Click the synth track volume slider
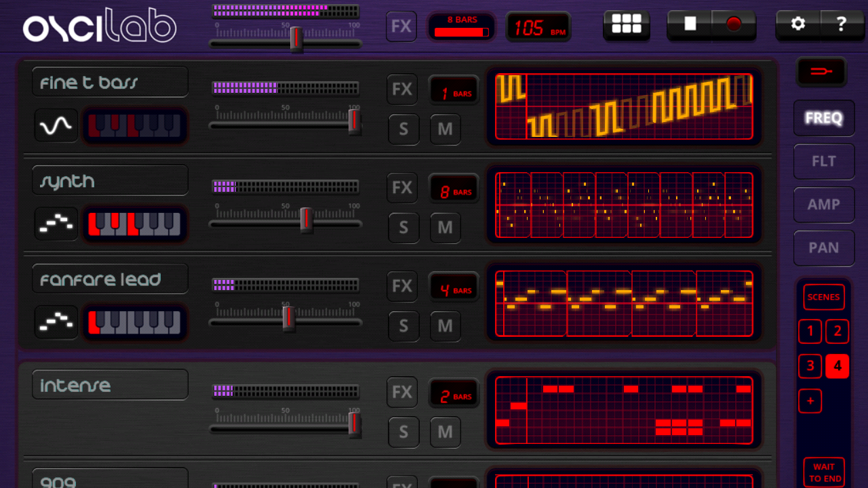Viewport: 868px width, 488px height. pyautogui.click(x=306, y=222)
